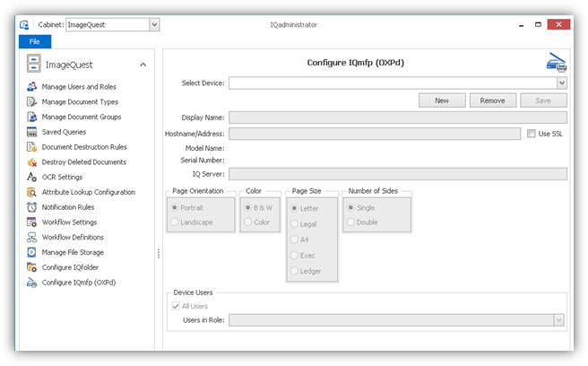Screen dimensions: 588x366
Task: Select A4 page size
Action: [x=294, y=240]
